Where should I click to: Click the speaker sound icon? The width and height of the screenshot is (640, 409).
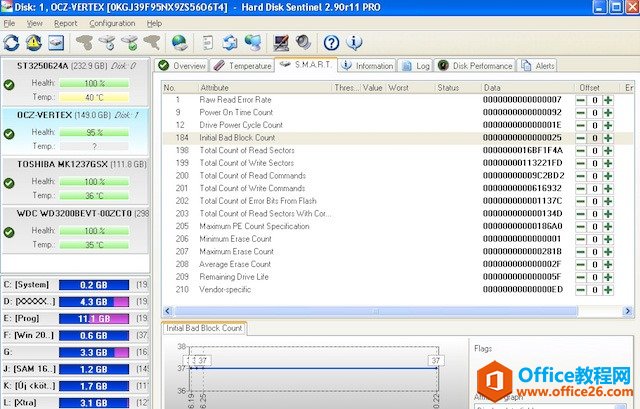click(x=303, y=42)
